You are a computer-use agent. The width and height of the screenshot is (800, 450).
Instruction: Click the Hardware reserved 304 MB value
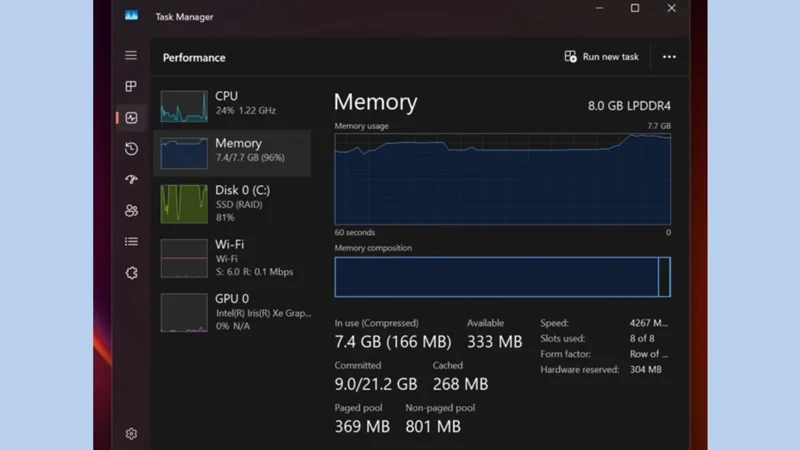(645, 369)
